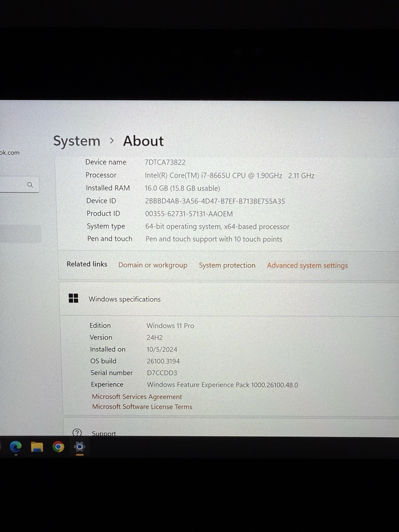Select the installed RAM value 16.0 GB
Image resolution: width=399 pixels, height=532 pixels.
pyautogui.click(x=182, y=188)
